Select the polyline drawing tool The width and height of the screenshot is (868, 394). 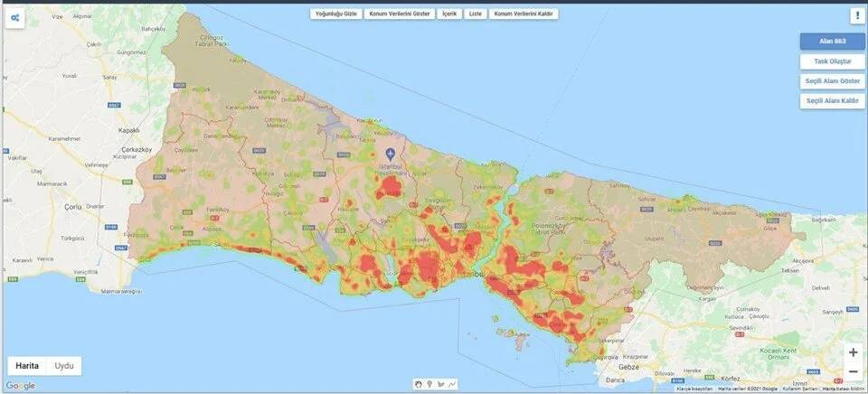[452, 384]
